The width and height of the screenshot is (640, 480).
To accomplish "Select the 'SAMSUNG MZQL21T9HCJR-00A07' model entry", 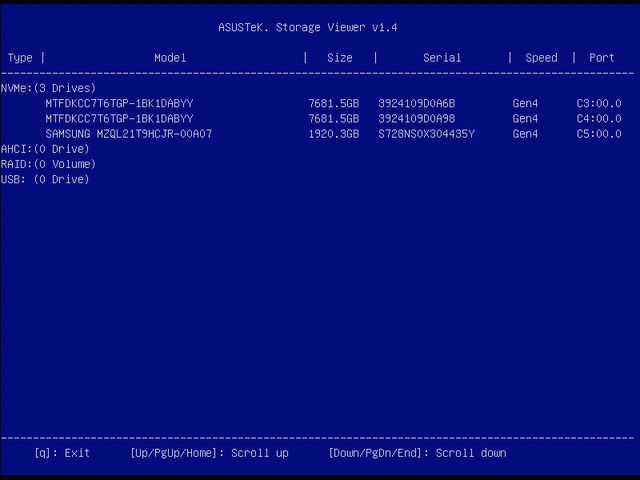I will pyautogui.click(x=129, y=134).
